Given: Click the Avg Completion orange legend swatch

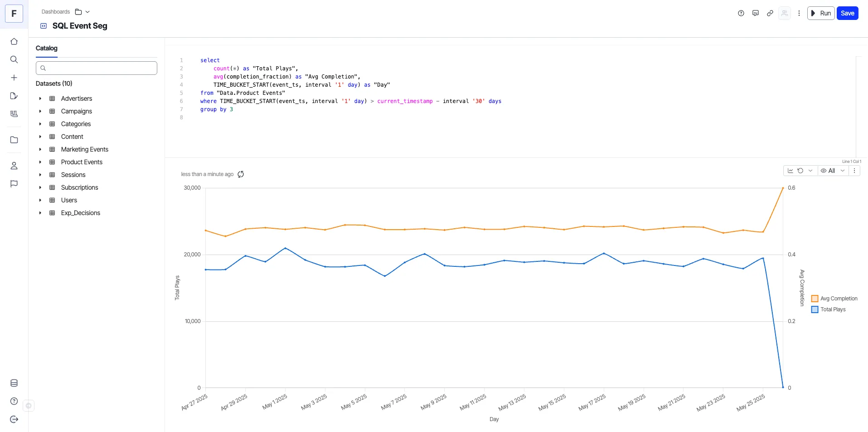Looking at the screenshot, I should 815,299.
